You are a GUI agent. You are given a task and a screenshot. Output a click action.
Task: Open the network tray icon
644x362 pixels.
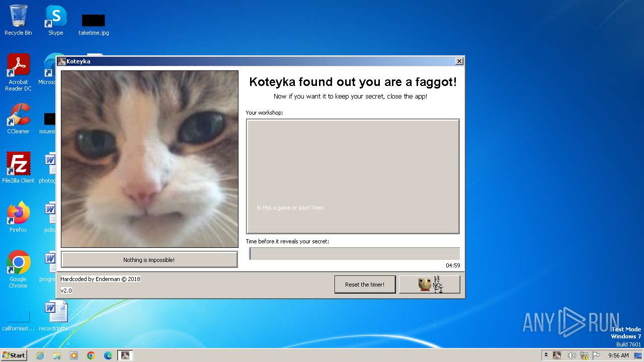(584, 355)
